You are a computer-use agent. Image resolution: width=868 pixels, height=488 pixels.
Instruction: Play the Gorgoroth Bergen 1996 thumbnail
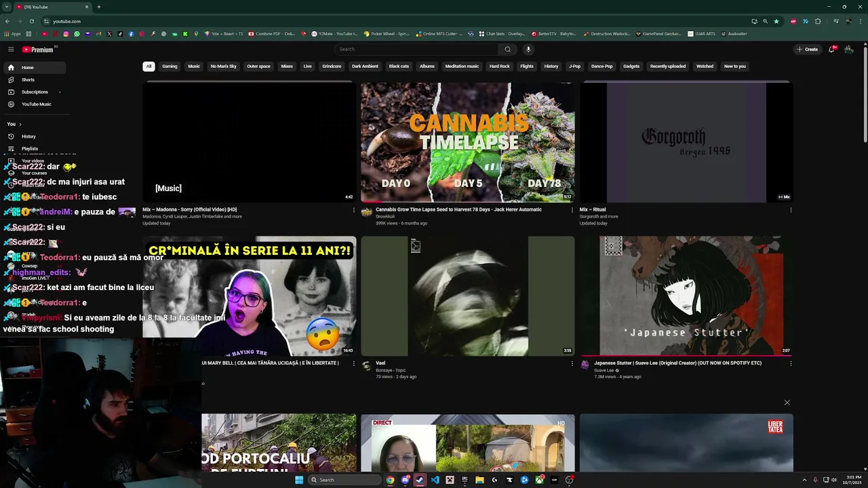coord(686,142)
